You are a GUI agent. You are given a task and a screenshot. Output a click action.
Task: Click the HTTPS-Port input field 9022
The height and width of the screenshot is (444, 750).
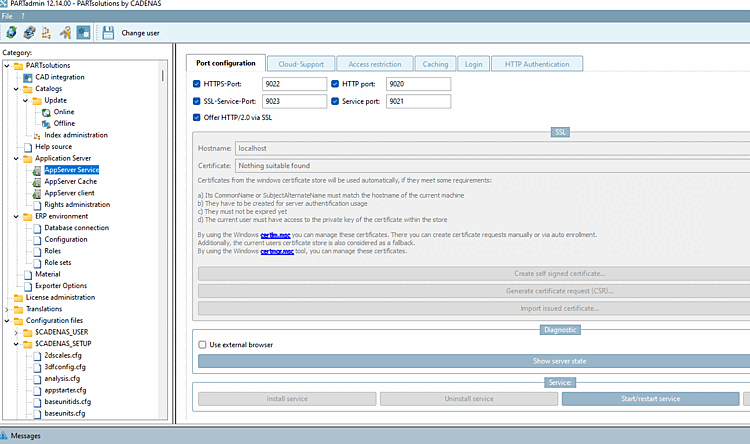[x=294, y=84]
